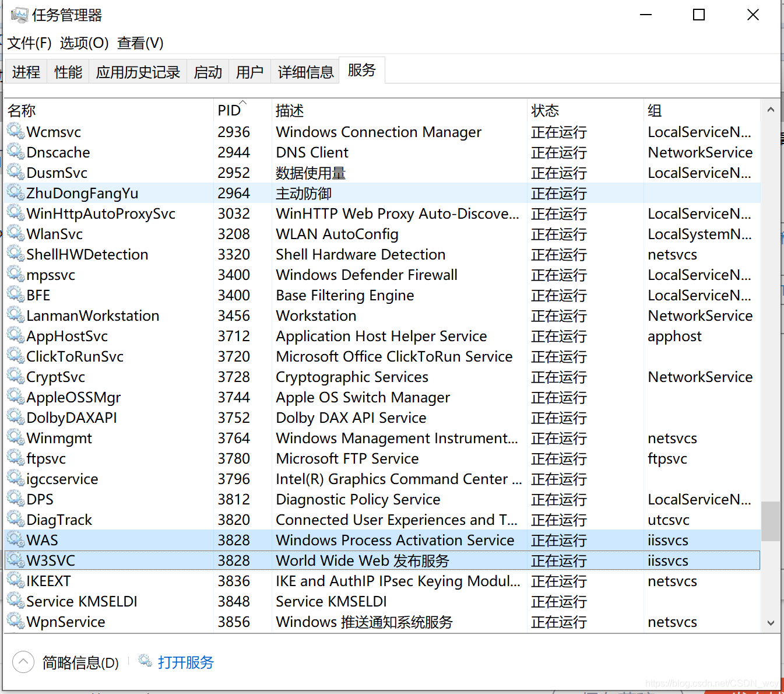Click the DolbyDAXAPI service icon
The image size is (784, 694).
(15, 416)
